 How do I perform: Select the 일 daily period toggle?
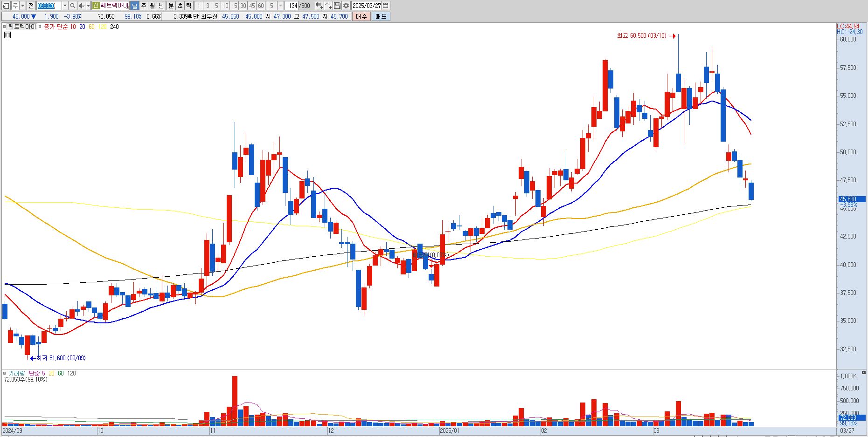coord(134,6)
